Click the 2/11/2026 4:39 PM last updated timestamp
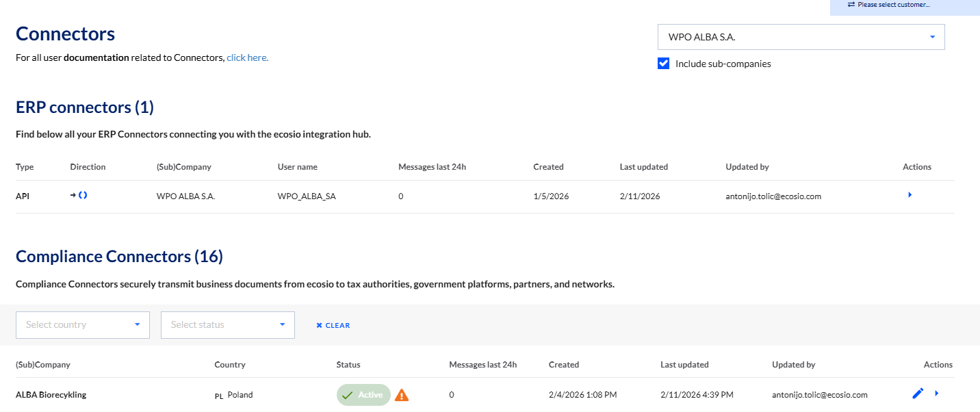980x412 pixels. coord(697,395)
